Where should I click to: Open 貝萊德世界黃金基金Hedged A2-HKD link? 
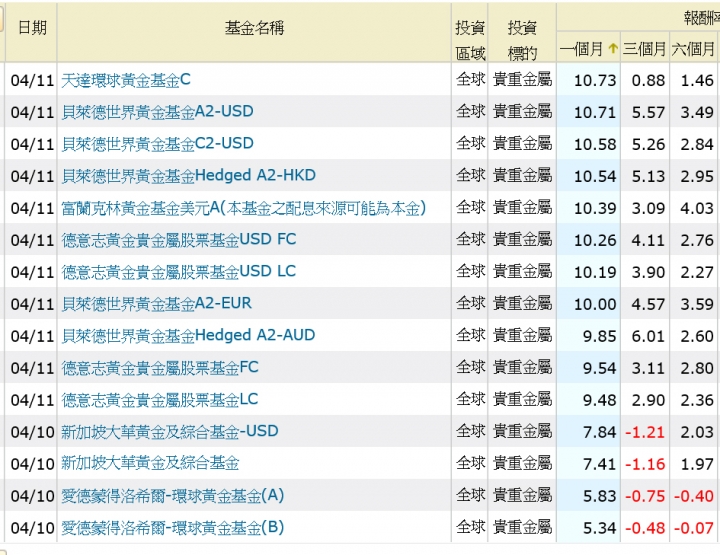click(188, 176)
